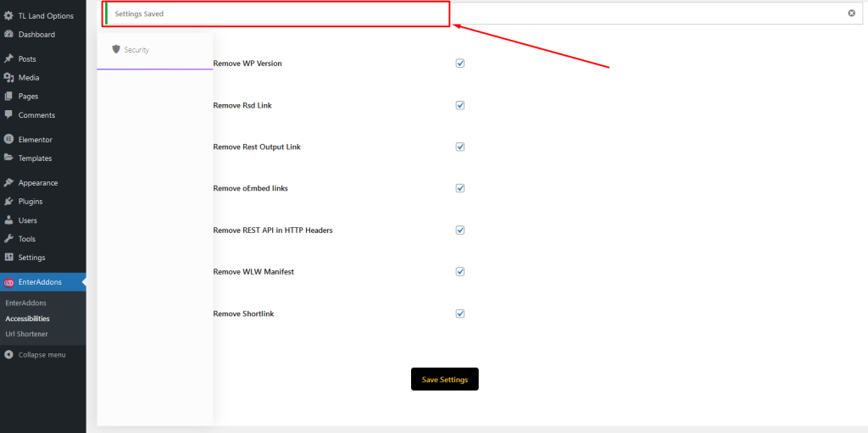The height and width of the screenshot is (433, 868).
Task: Open the Tools menu label
Action: tap(26, 239)
